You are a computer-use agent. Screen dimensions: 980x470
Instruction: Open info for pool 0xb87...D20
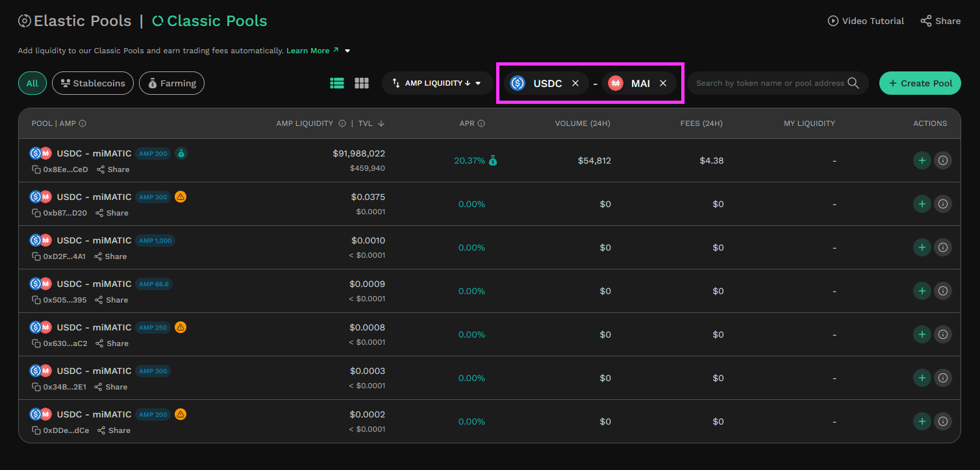[943, 204]
